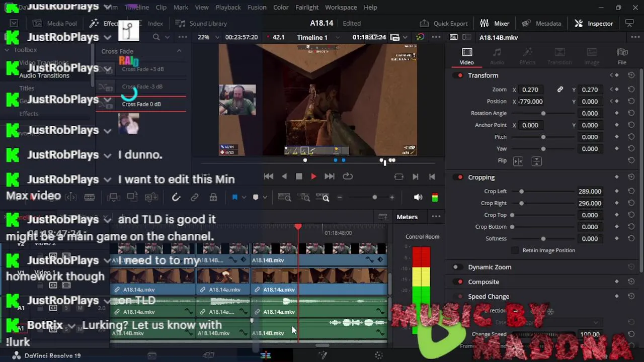The height and width of the screenshot is (362, 644).
Task: Add a marker to the timeline
Action: [x=256, y=198]
